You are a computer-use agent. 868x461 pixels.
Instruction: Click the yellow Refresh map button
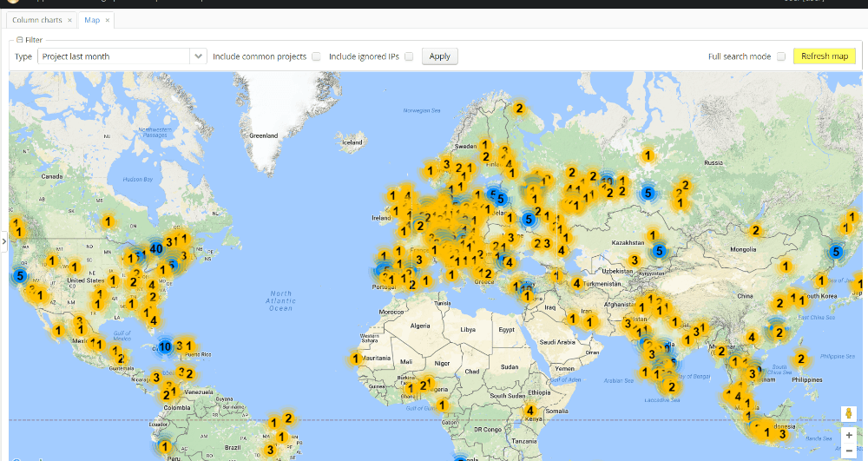click(825, 56)
